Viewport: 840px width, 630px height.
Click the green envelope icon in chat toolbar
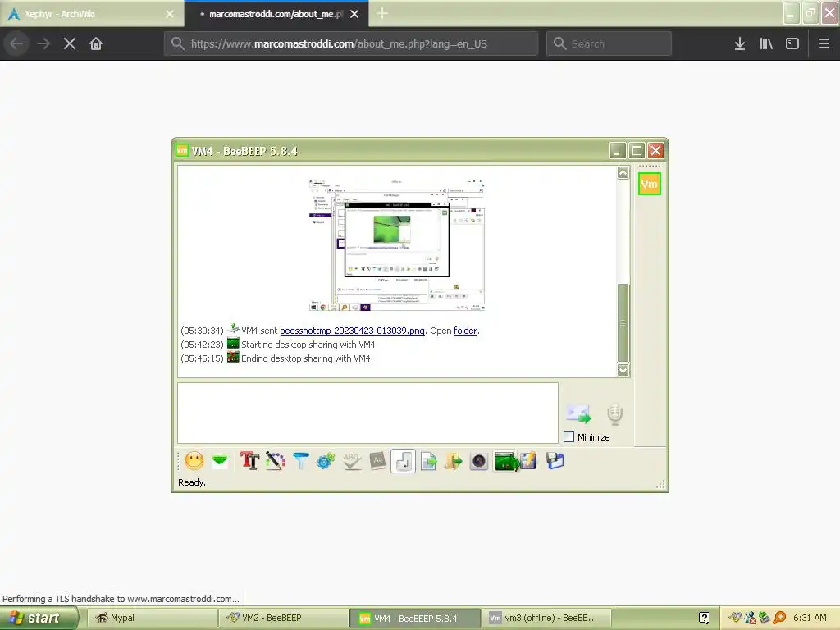220,461
